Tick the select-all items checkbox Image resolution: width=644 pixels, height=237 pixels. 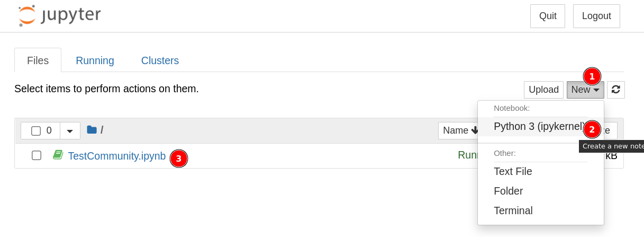(36, 130)
